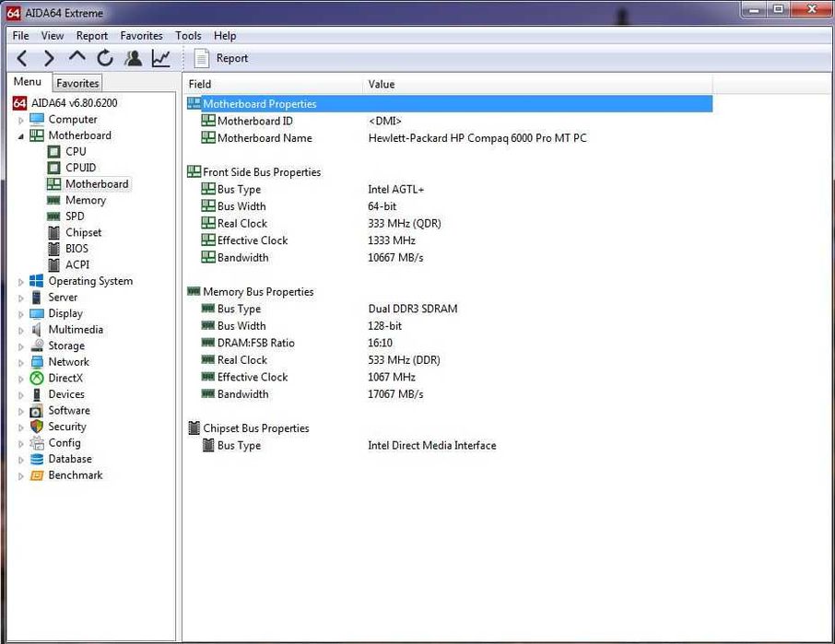Open the View menu
The height and width of the screenshot is (644, 835).
(x=53, y=36)
